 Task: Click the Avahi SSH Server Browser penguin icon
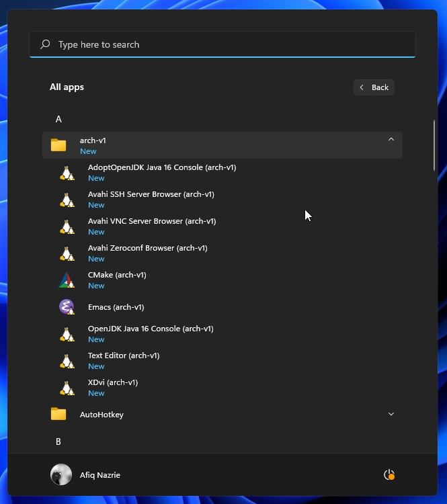coord(67,200)
